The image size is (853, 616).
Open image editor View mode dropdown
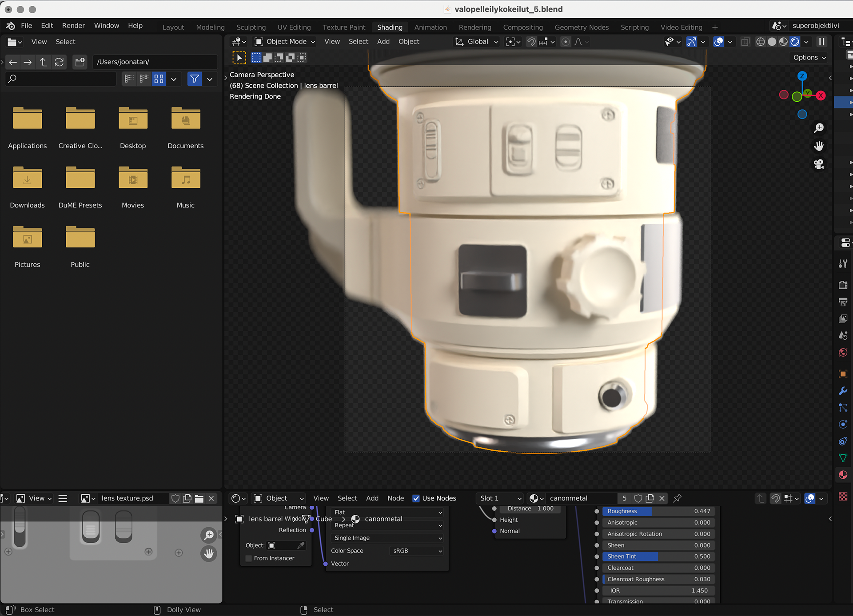coord(34,498)
